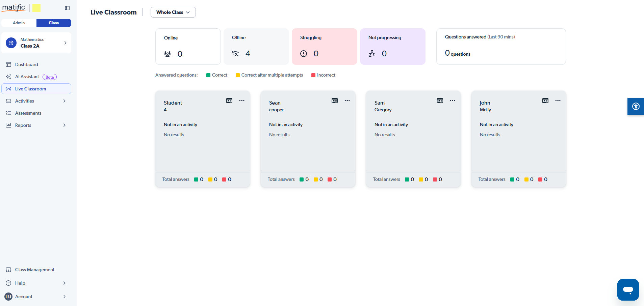The image size is (644, 306).
Task: Open the Whole Class dropdown
Action: click(x=173, y=12)
